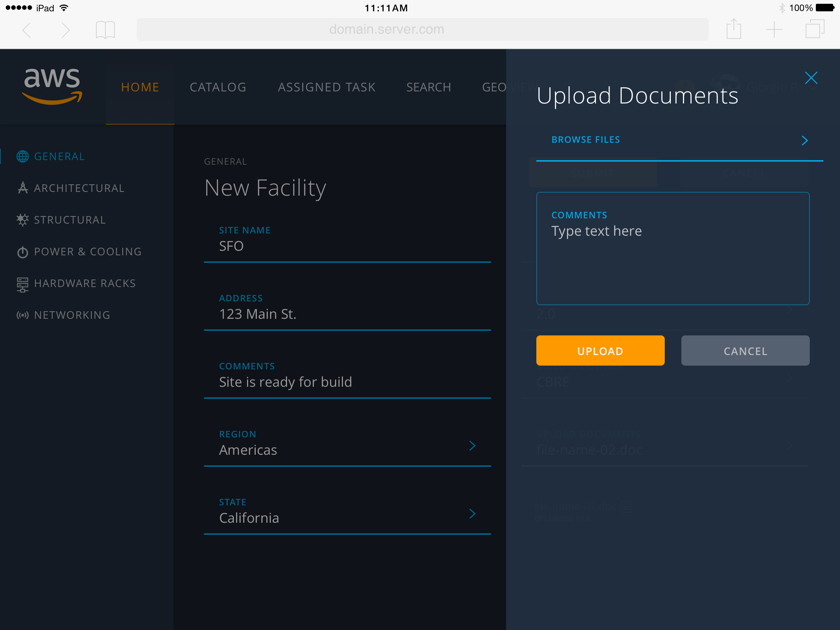This screenshot has width=840, height=630.
Task: Tap the Safari share icon
Action: 733,29
